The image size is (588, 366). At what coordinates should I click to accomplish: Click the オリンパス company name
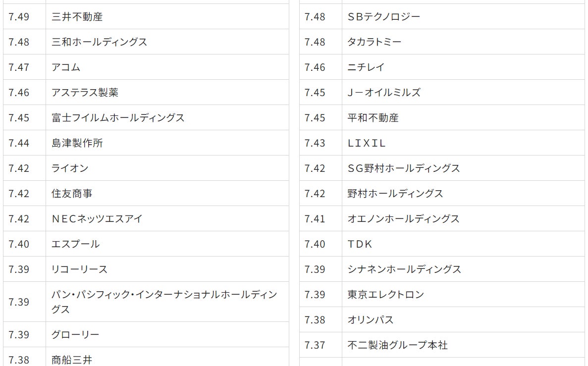click(371, 320)
